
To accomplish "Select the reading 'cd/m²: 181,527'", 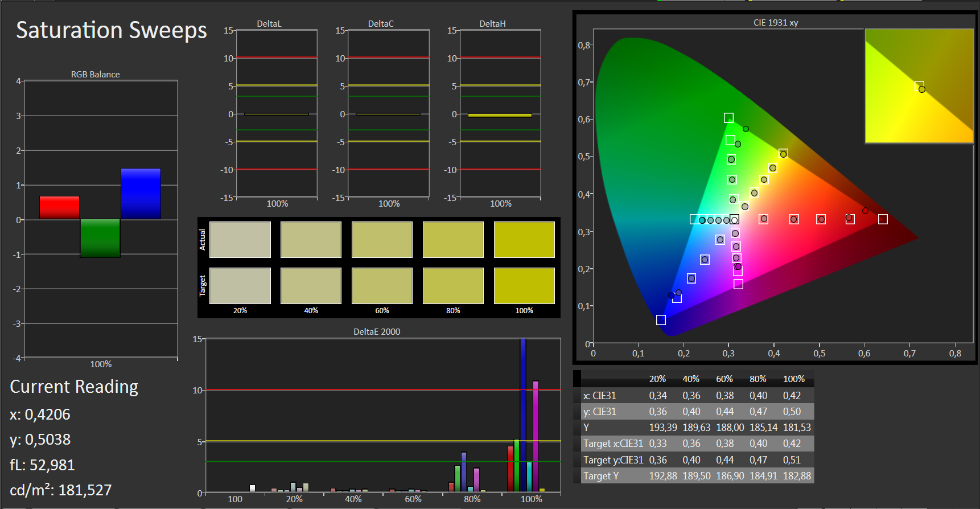I will pyautogui.click(x=61, y=490).
